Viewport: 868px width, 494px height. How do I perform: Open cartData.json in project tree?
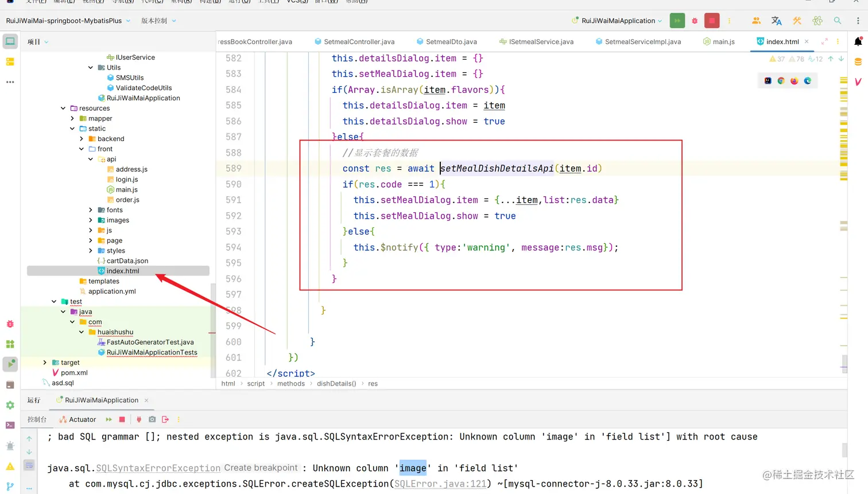127,261
